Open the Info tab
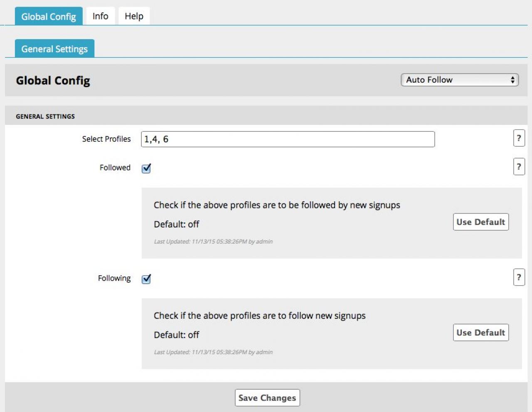532x412 pixels. 100,16
